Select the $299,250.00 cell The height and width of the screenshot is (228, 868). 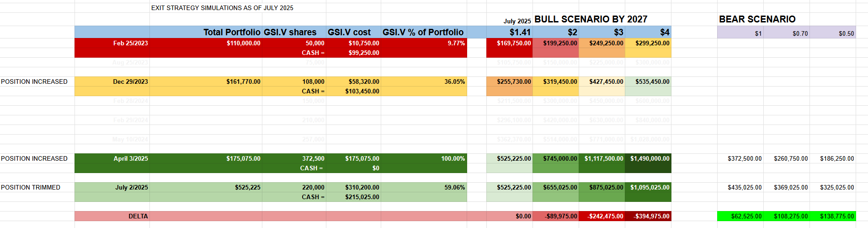pyautogui.click(x=648, y=43)
